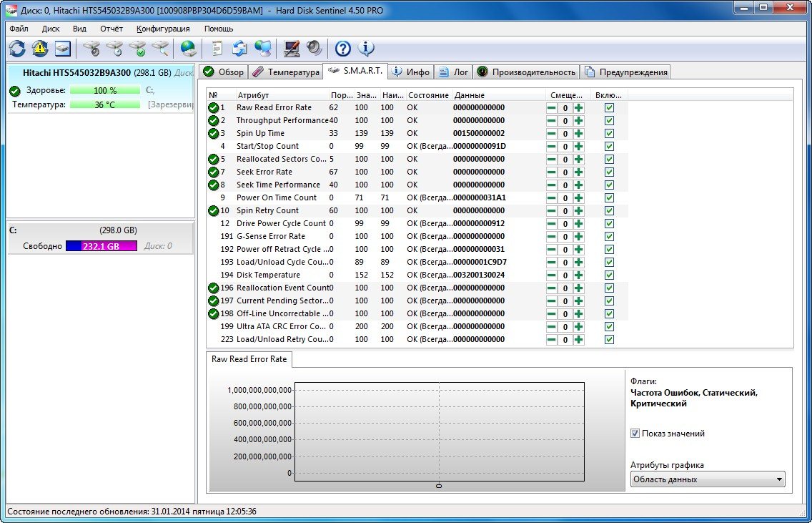812x523 pixels.
Task: Click the blue refresh arrows toolbar icon
Action: [17, 49]
